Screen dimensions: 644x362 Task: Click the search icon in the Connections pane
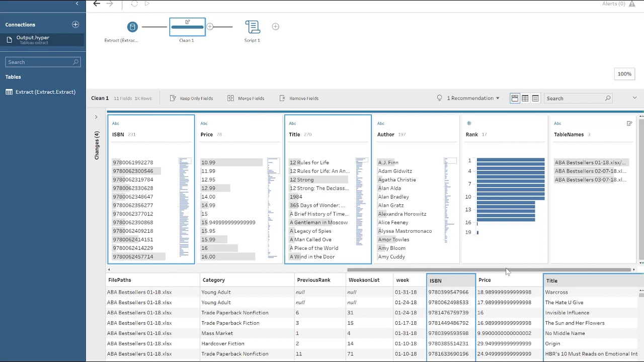[x=76, y=62]
